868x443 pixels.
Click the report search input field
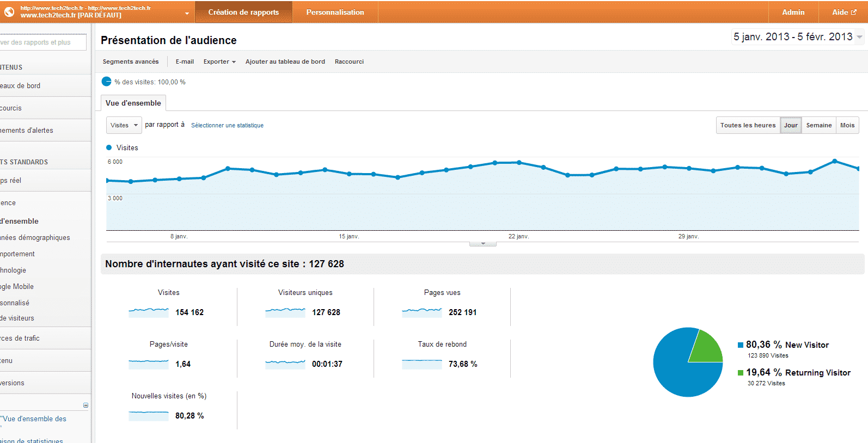(x=42, y=42)
